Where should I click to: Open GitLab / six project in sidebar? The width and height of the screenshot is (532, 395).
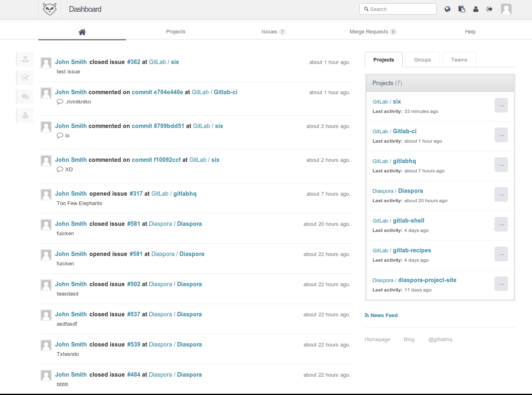[x=387, y=102]
